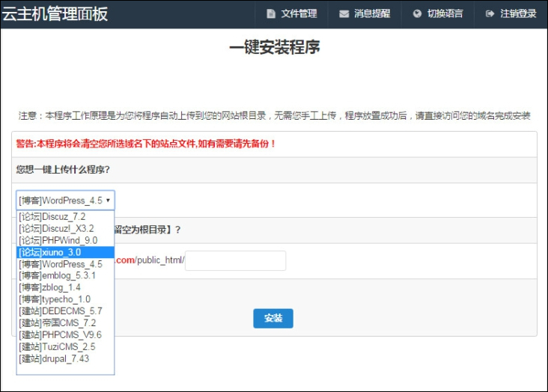Choose [论坛]Discuz!_X3.2 from the list
This screenshot has width=548, height=392.
click(65, 228)
